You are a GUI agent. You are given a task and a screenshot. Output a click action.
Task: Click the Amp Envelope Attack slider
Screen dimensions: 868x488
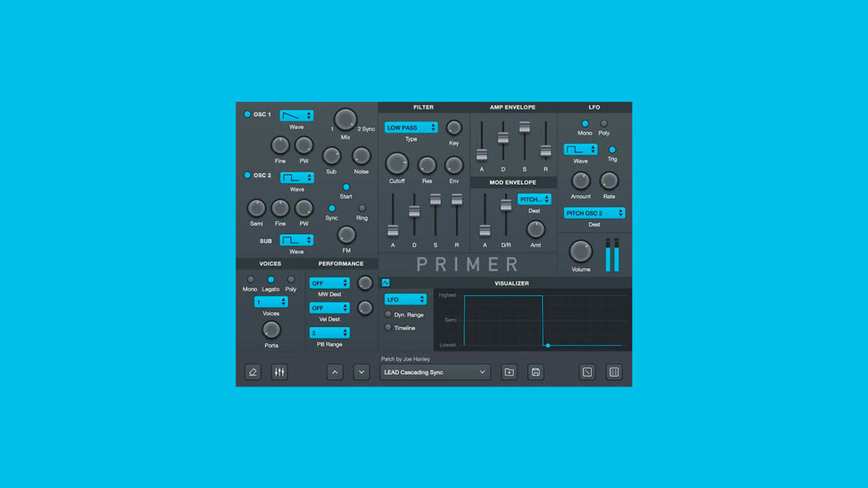click(x=482, y=155)
